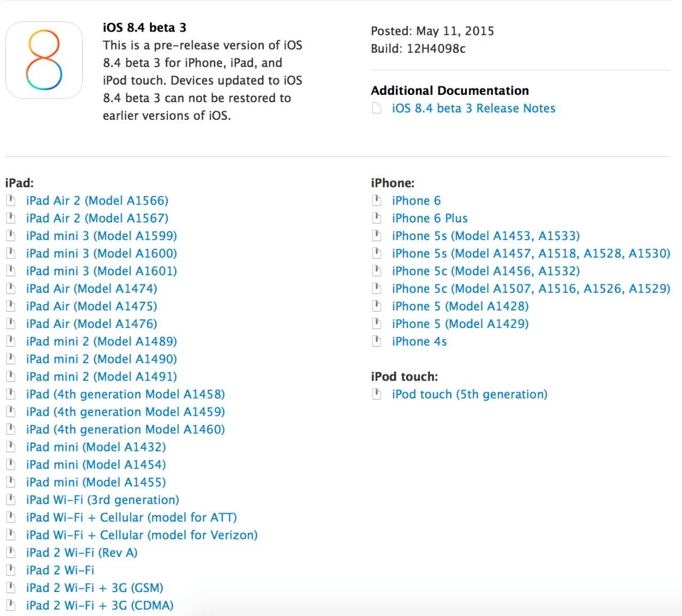Open iPhone 5c (Model A1456, A1532) download
Image resolution: width=682 pixels, height=616 pixels.
coord(485,270)
